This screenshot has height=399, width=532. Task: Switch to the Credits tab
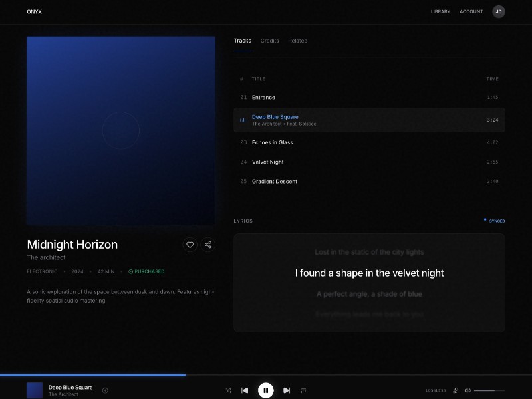pyautogui.click(x=269, y=41)
